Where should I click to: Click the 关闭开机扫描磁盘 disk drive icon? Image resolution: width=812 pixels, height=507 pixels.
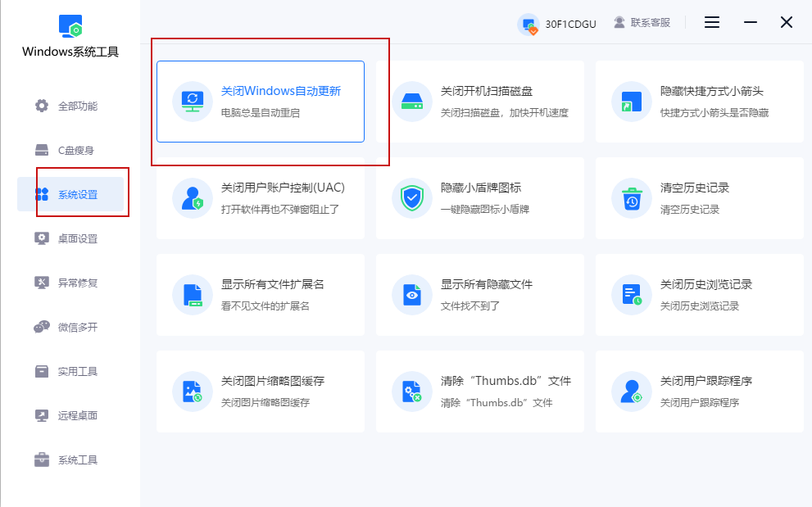click(x=411, y=102)
